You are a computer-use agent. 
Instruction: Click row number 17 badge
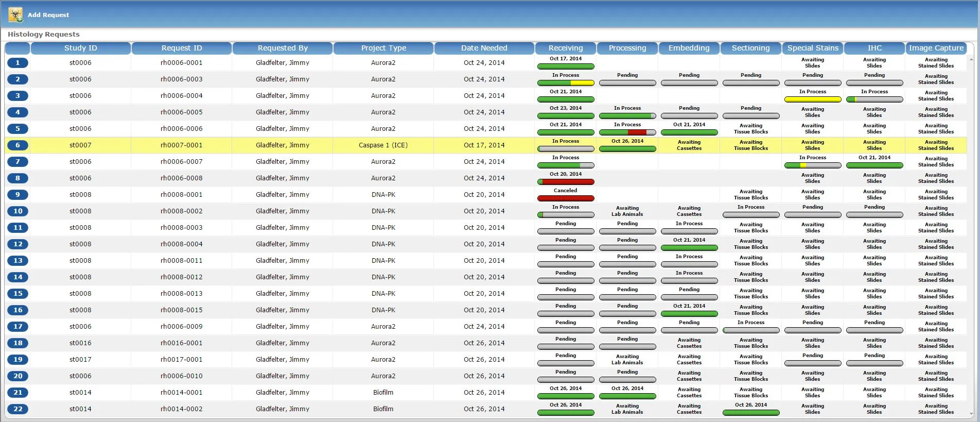tap(17, 327)
